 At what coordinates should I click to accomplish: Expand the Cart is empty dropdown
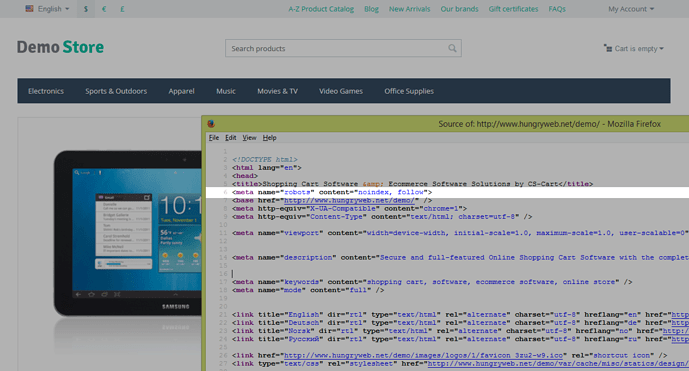point(634,48)
